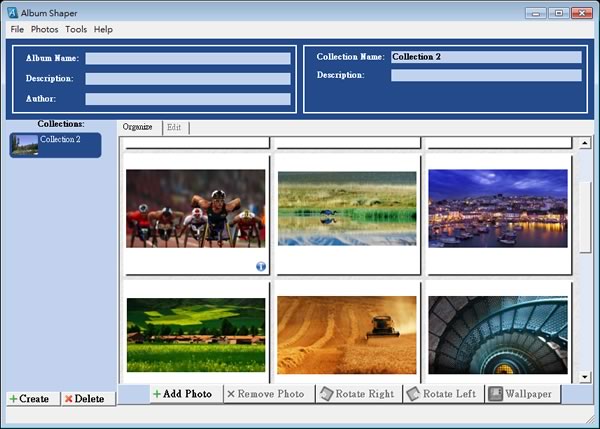The image size is (600, 429).
Task: Click the vertical scrollbar thumb of photo list
Action: point(585,218)
